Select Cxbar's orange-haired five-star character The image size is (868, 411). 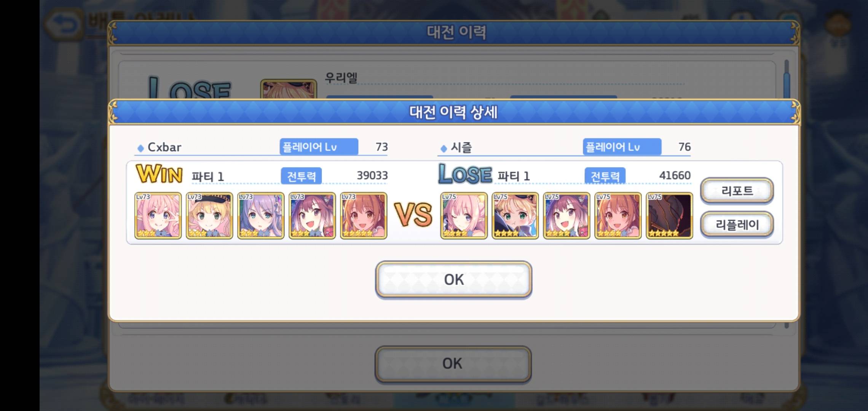(364, 215)
